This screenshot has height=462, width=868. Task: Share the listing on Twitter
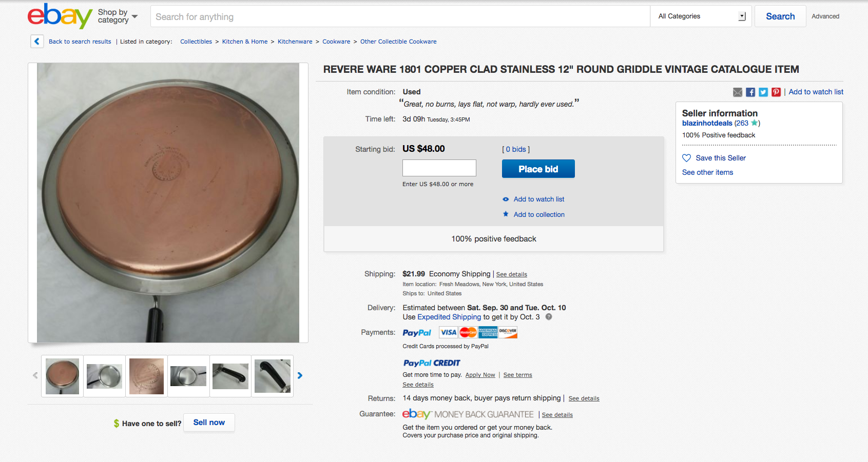point(763,92)
